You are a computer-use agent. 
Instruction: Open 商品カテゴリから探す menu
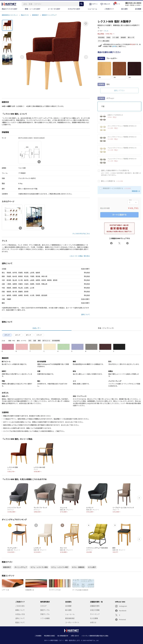click(x=9, y=9)
